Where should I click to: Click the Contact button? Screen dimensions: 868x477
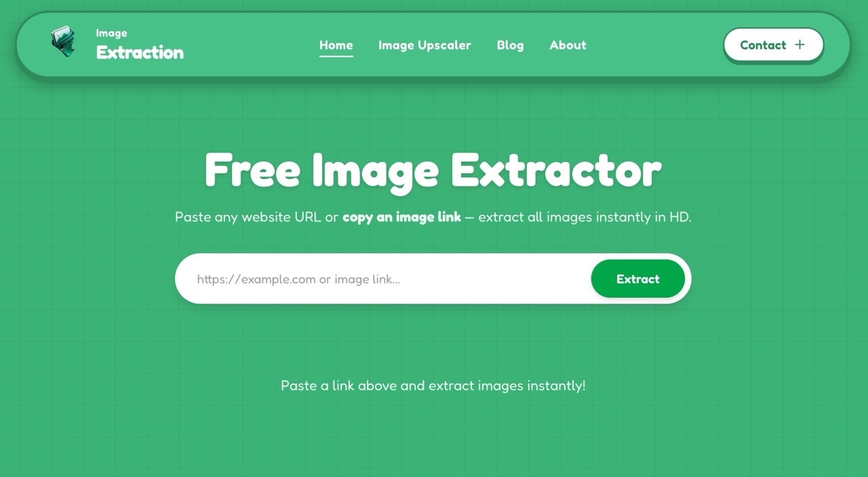pyautogui.click(x=773, y=45)
